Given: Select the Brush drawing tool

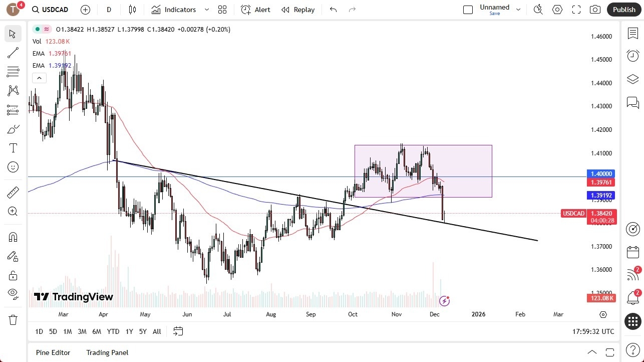Looking at the screenshot, I should coord(13,129).
